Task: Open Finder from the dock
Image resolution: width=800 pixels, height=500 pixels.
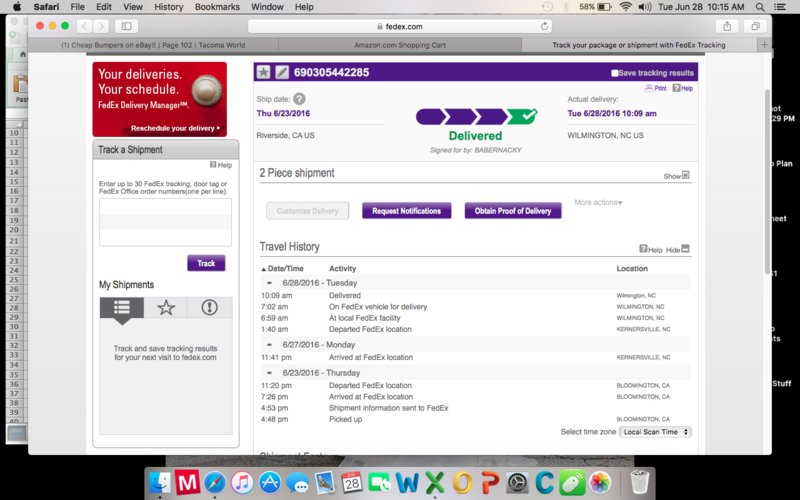Action: coord(160,482)
